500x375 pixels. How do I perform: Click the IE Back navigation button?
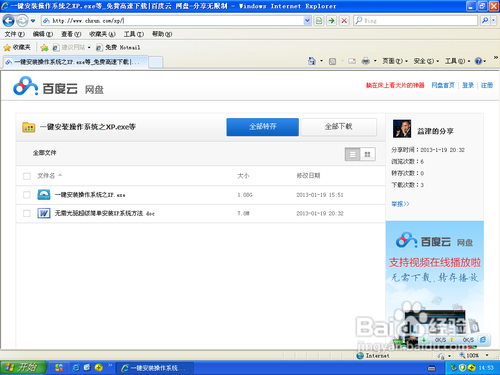point(8,21)
